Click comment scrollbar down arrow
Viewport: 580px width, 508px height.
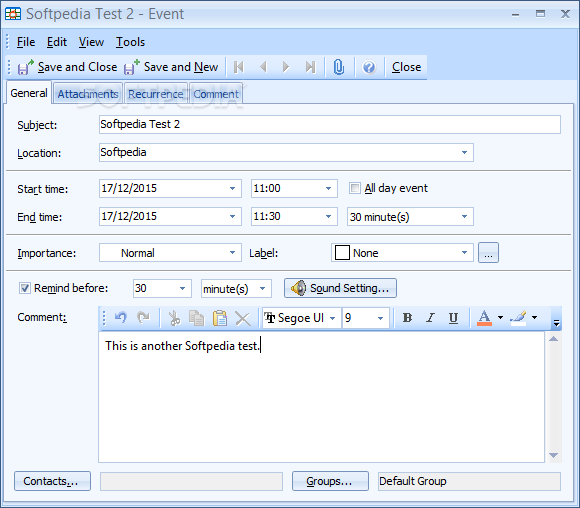[x=553, y=455]
